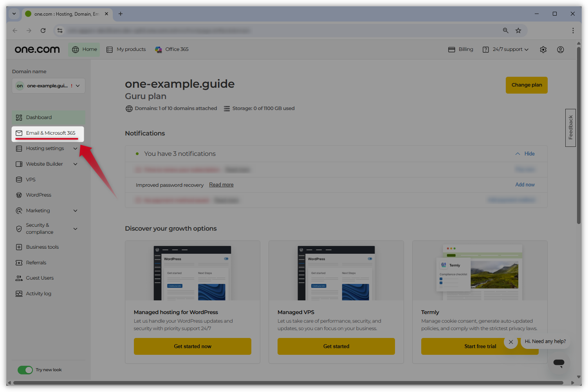The height and width of the screenshot is (392, 588).
Task: Toggle the Try new look switch
Action: (x=25, y=370)
